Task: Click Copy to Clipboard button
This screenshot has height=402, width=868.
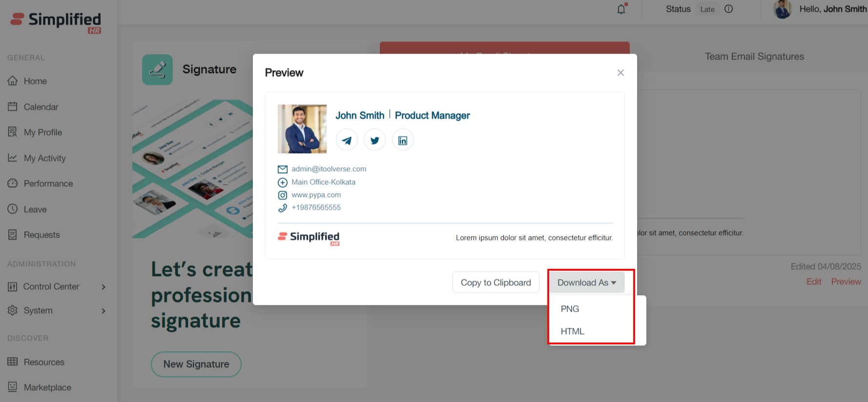Action: (496, 283)
